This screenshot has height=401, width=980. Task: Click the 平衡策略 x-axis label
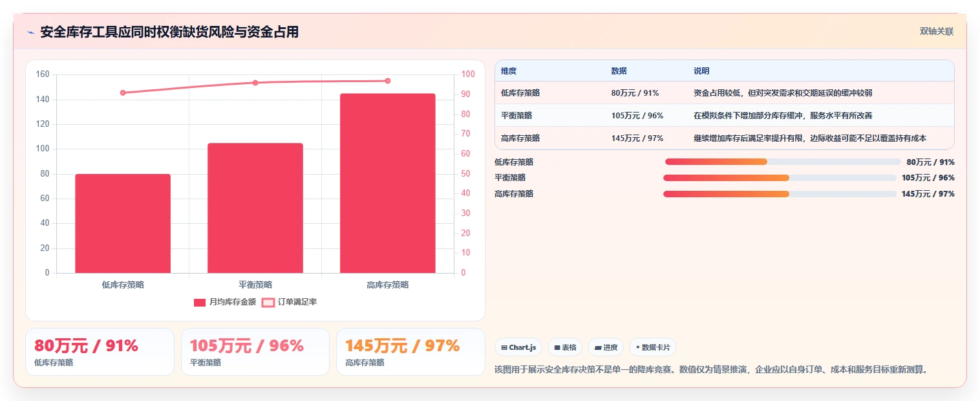tap(255, 285)
